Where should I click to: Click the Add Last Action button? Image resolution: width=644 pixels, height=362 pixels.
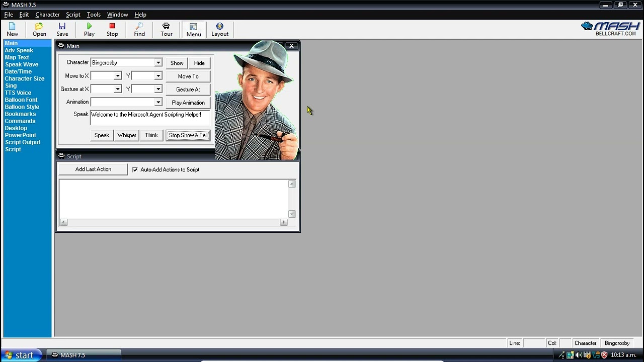93,169
